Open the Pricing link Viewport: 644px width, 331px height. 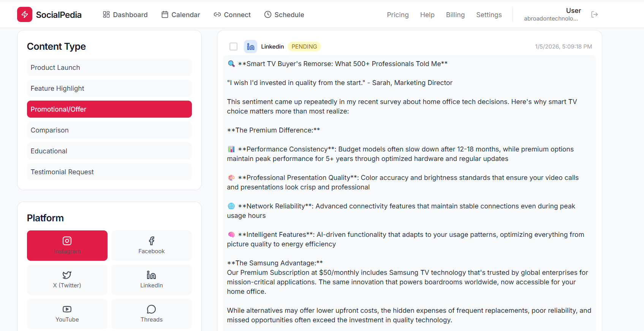(398, 14)
